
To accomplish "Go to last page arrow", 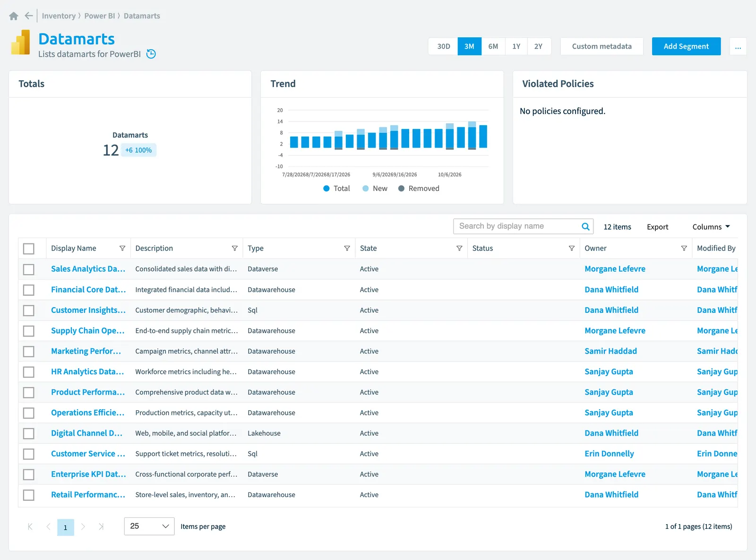I will click(101, 526).
